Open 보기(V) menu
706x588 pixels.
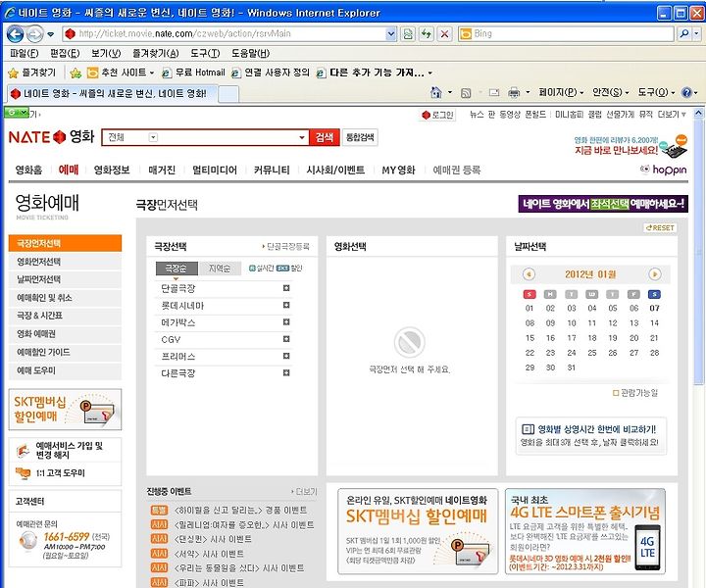[106, 53]
